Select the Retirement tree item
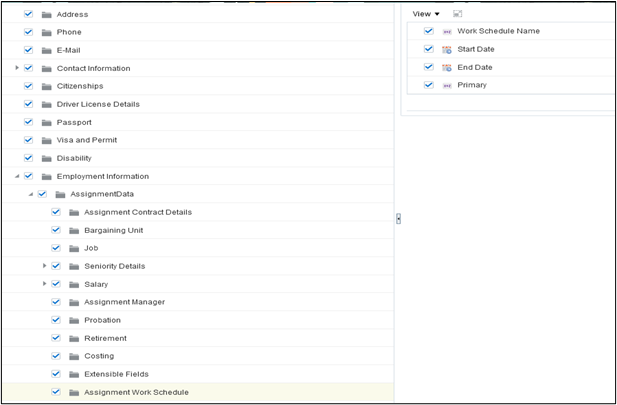The image size is (617, 405). pos(105,338)
